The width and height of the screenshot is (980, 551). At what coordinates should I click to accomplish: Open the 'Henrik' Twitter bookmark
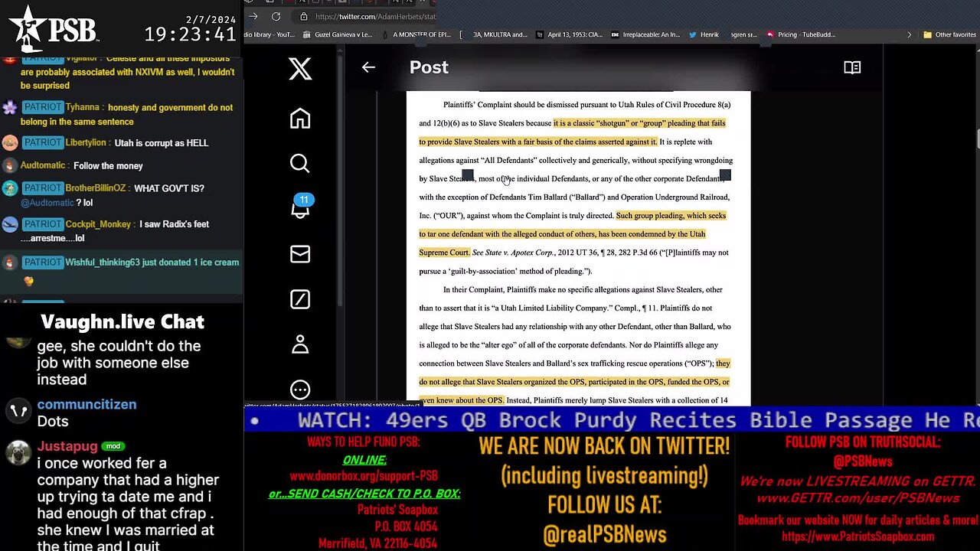tap(704, 34)
